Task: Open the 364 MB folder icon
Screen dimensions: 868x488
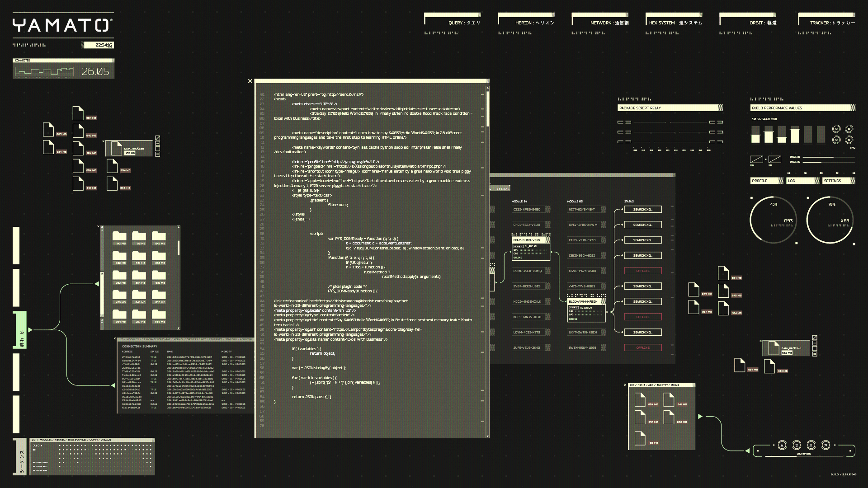Action: coord(139,275)
